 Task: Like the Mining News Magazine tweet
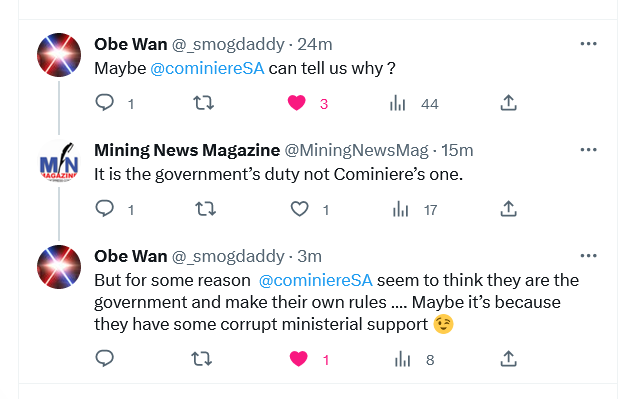click(299, 209)
